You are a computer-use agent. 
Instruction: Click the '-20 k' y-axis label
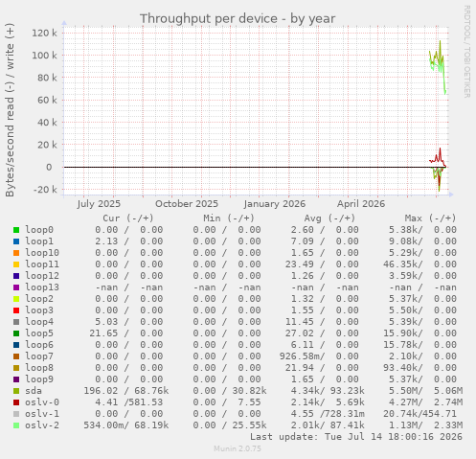coord(45,190)
